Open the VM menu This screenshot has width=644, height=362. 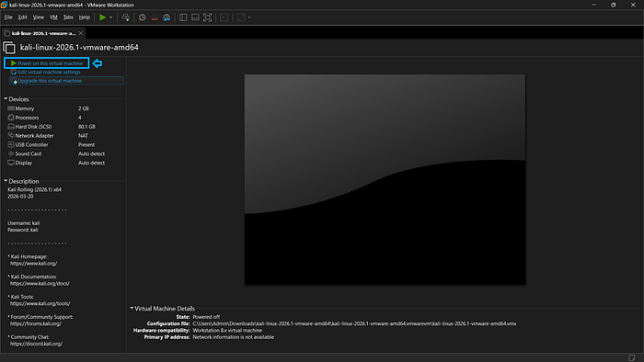(53, 17)
